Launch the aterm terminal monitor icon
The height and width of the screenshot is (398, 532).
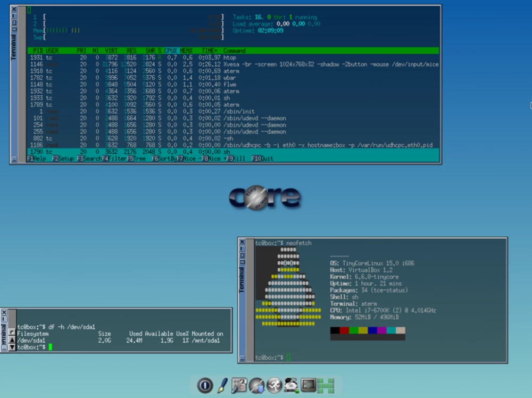coord(309,385)
